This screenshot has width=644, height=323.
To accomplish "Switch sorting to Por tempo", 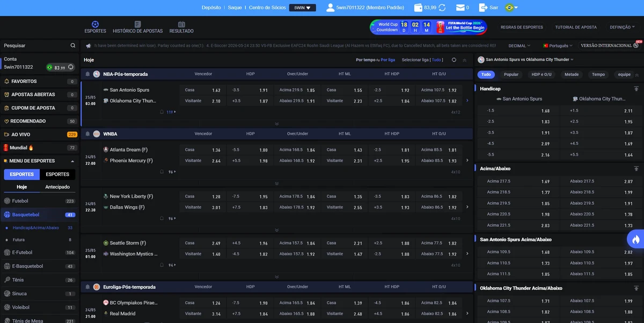I will (x=365, y=60).
